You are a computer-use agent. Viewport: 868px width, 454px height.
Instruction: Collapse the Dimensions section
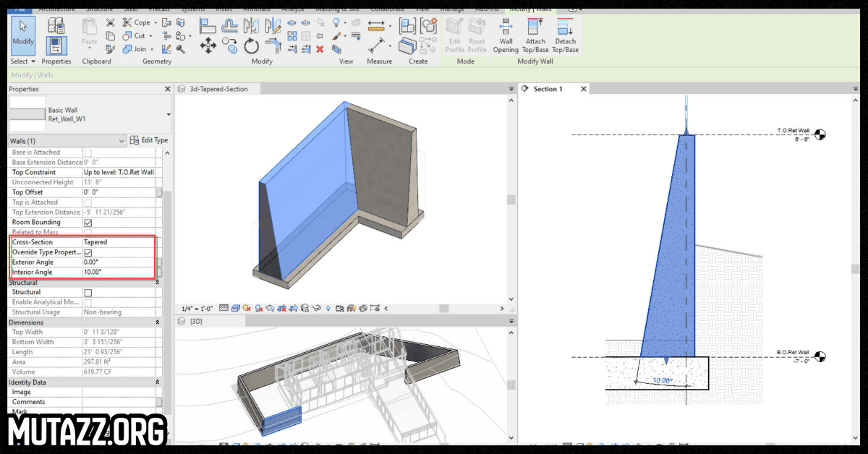pyautogui.click(x=158, y=322)
